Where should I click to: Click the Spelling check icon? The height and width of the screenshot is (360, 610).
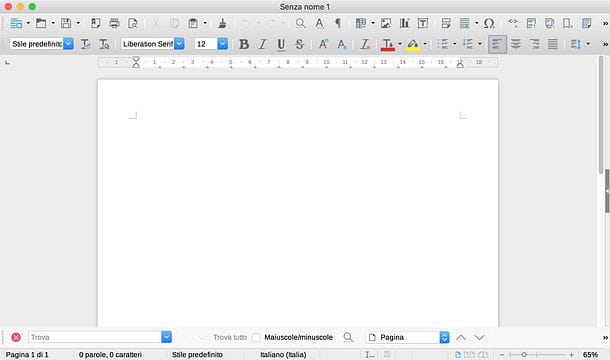[319, 23]
